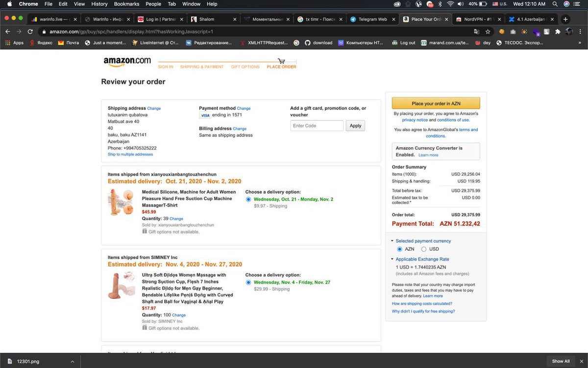The width and height of the screenshot is (588, 368).
Task: Click Place your order in AZN button
Action: pos(436,104)
